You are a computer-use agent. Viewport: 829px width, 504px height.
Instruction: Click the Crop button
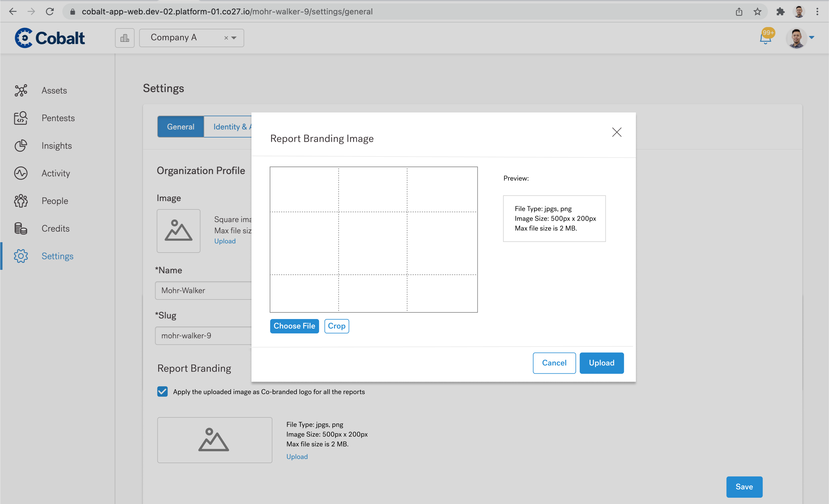click(336, 326)
